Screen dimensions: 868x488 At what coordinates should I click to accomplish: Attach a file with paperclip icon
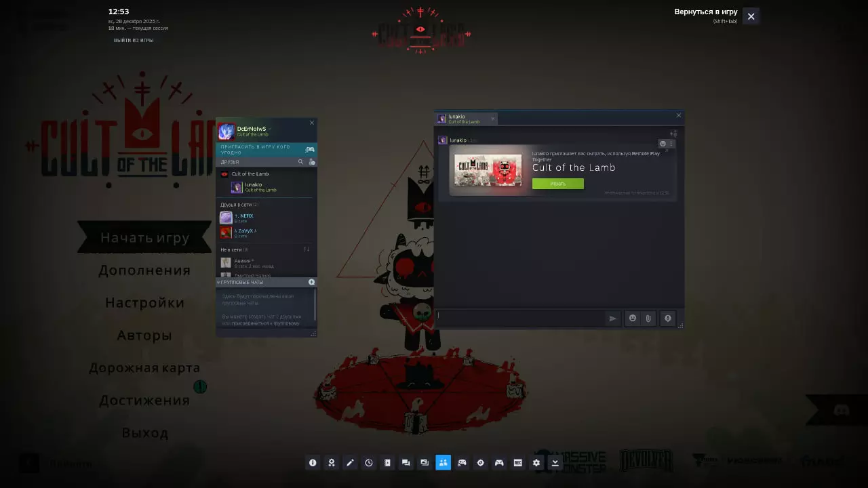(648, 318)
